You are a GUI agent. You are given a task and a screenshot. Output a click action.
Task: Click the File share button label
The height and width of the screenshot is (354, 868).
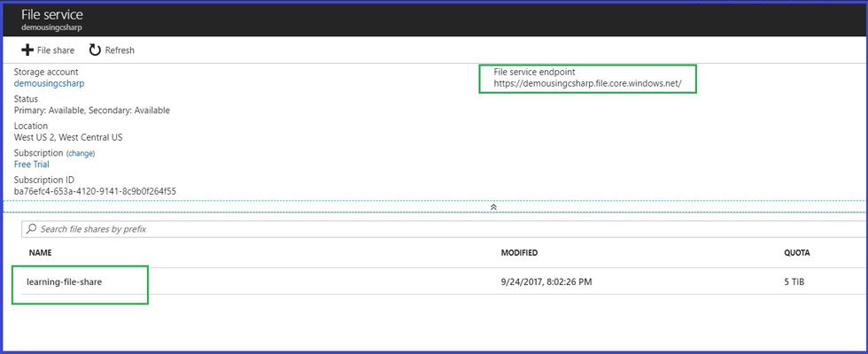[55, 50]
